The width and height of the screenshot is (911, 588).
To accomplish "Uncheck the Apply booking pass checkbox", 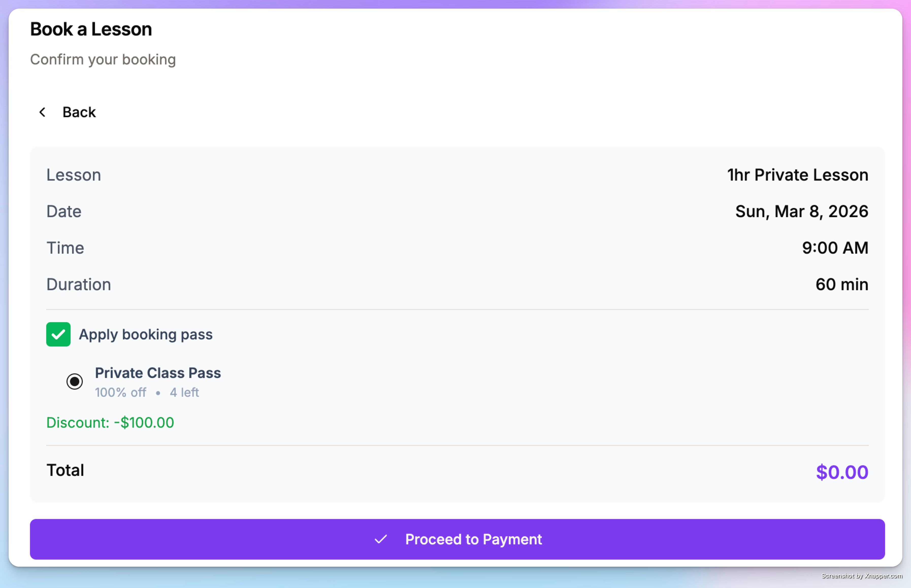I will (x=58, y=334).
